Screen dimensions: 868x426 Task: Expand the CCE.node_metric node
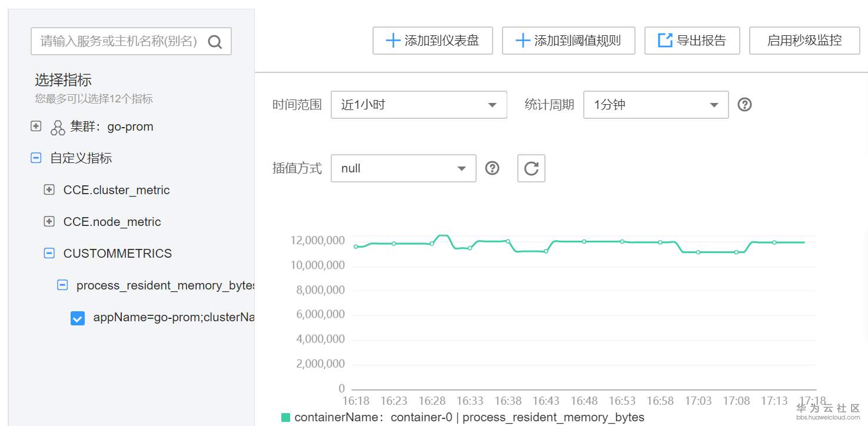click(49, 222)
